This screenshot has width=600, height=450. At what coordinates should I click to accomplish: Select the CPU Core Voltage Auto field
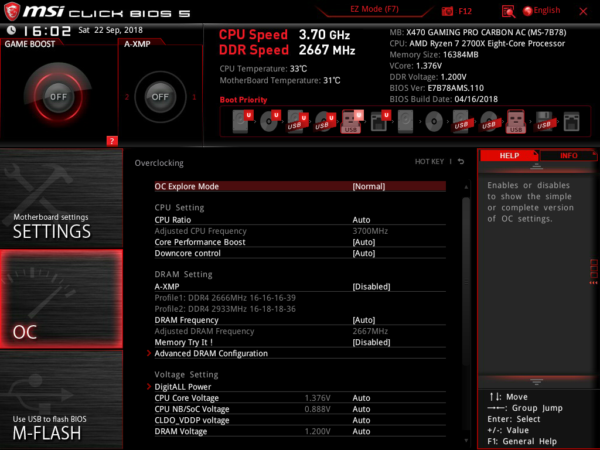[300, 398]
